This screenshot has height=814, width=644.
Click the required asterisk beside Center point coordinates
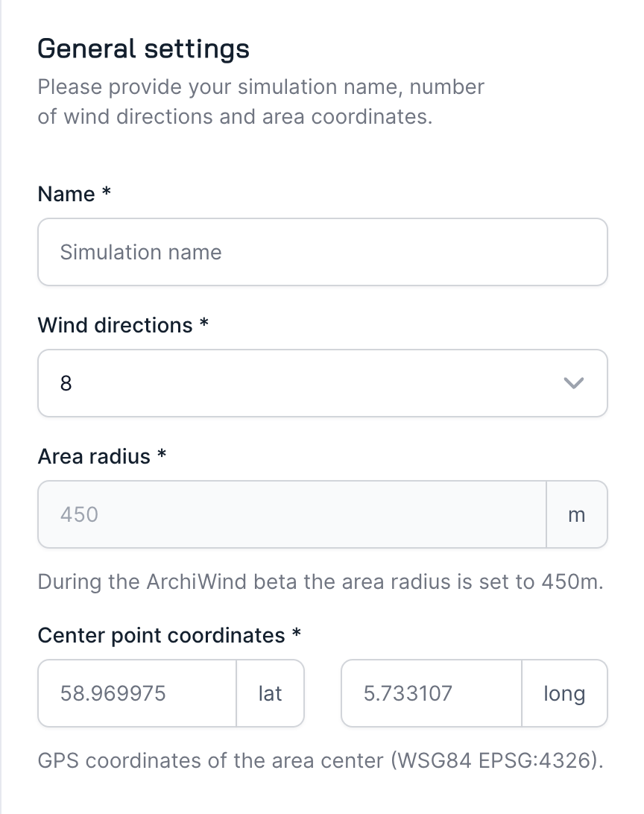297,634
